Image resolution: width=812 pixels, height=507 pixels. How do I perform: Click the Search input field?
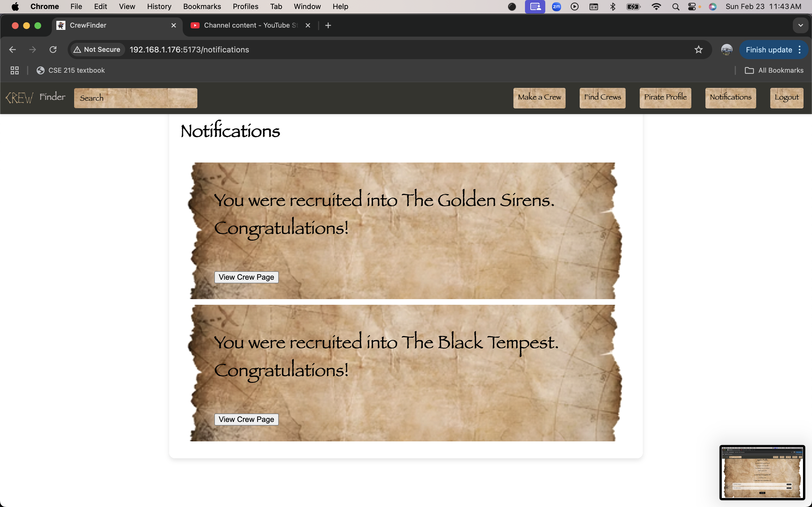tap(136, 98)
